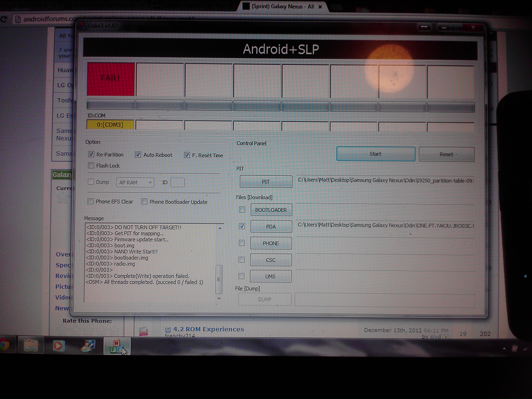Click the system tray device icon
This screenshot has width=532, height=399.
(515, 348)
